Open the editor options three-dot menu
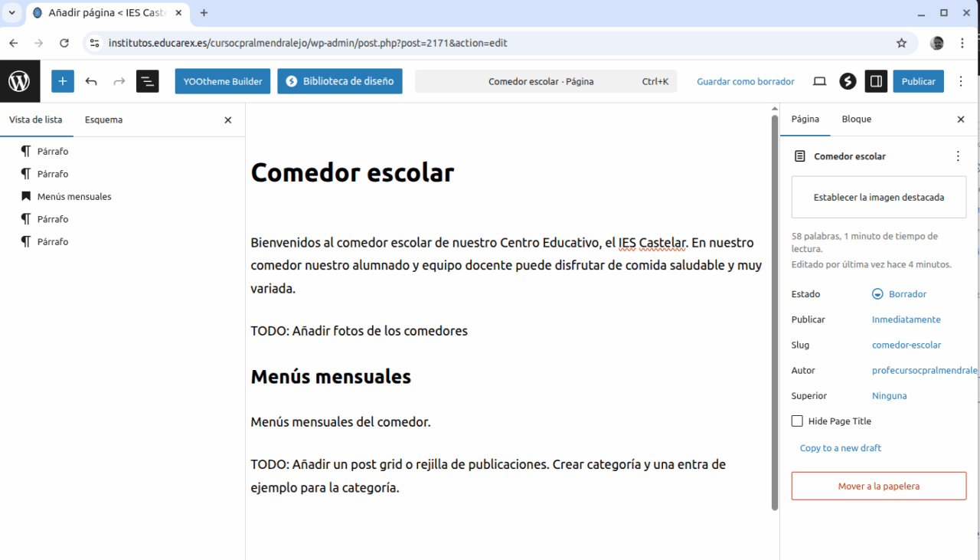 pyautogui.click(x=962, y=81)
